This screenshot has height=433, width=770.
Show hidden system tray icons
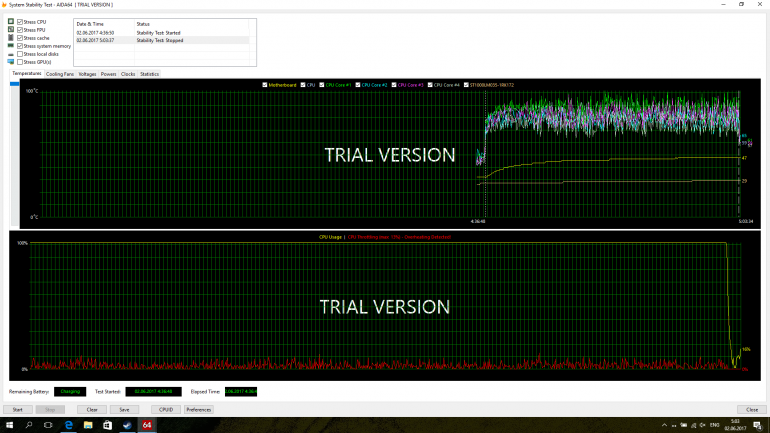(x=664, y=425)
